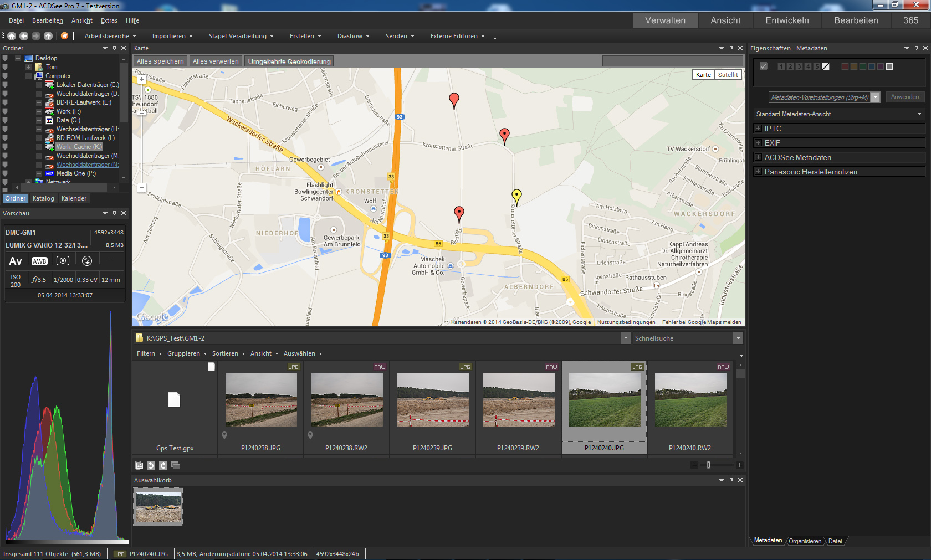Screen dimensions: 931x560
Task: Click thumbnail zoom-in plus icon
Action: (x=739, y=465)
